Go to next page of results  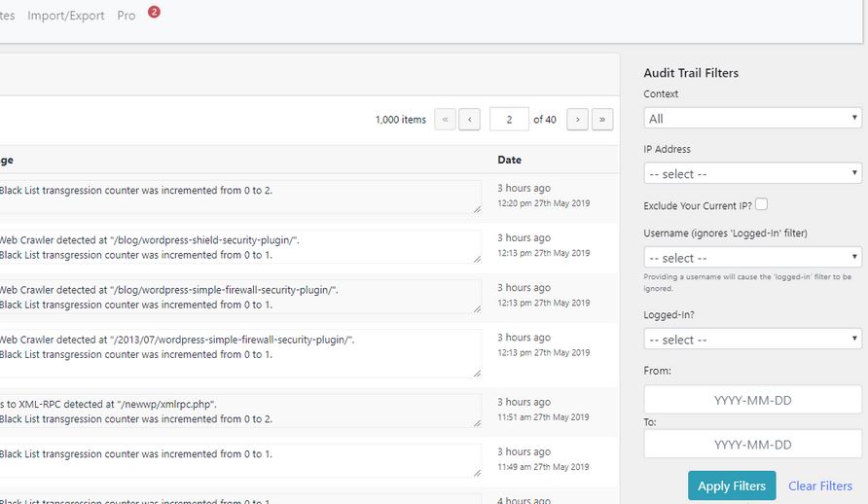pyautogui.click(x=577, y=120)
